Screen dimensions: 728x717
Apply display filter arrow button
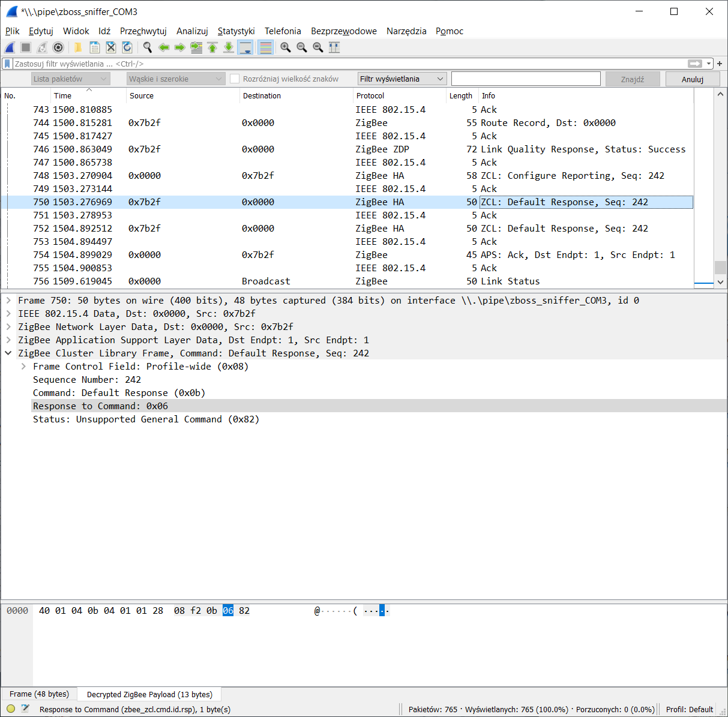click(x=695, y=64)
